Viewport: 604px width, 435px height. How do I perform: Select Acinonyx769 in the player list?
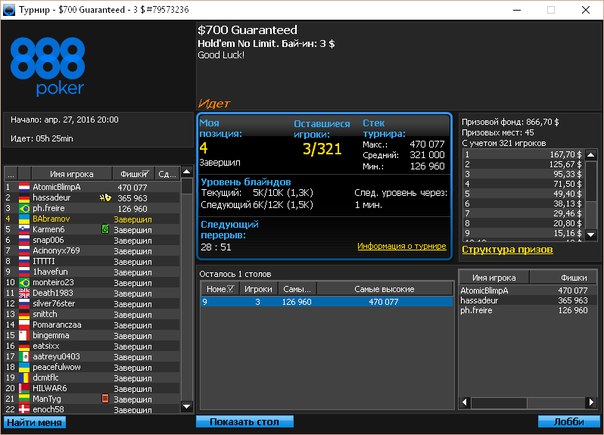(x=92, y=251)
